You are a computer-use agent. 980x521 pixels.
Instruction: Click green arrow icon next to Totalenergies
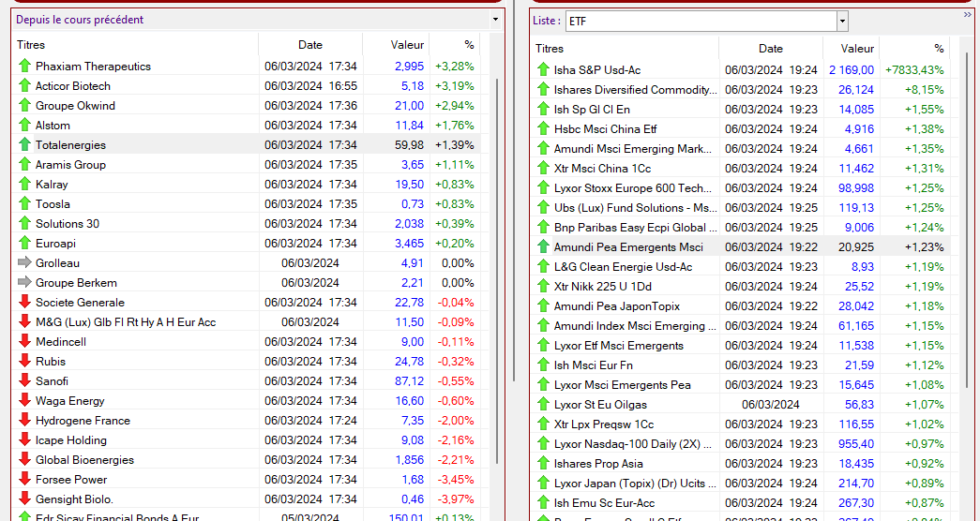point(25,145)
